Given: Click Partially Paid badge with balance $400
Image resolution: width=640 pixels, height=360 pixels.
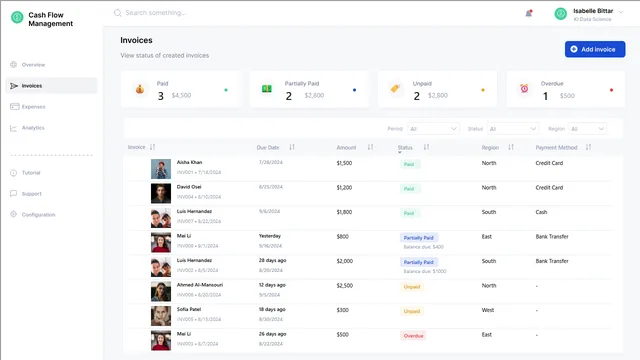Looking at the screenshot, I should pyautogui.click(x=418, y=238).
